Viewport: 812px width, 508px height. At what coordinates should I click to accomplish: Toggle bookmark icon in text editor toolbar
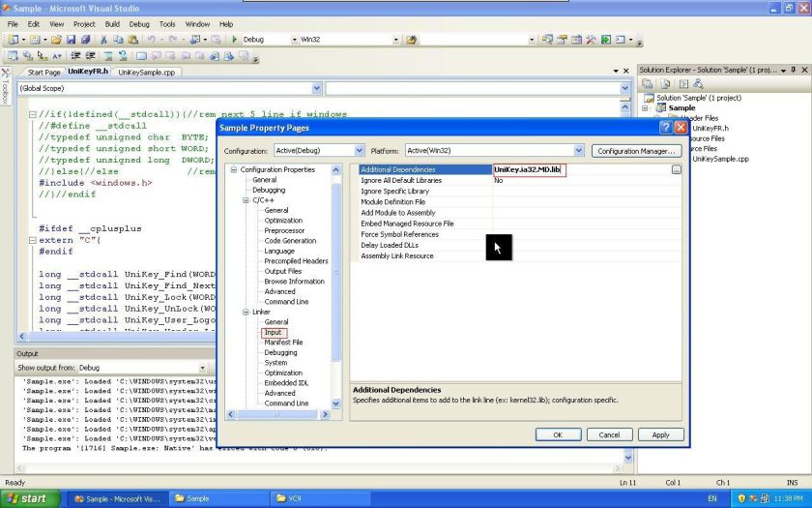(141, 56)
